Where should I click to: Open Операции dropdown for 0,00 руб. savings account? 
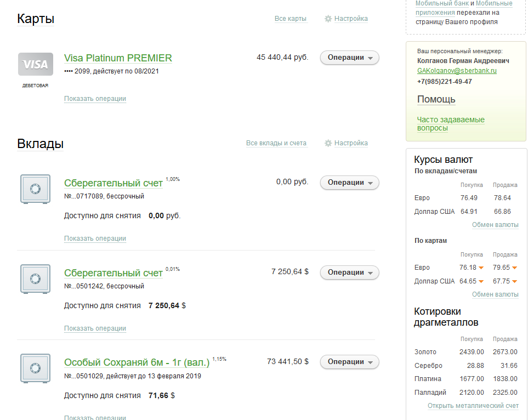click(349, 183)
